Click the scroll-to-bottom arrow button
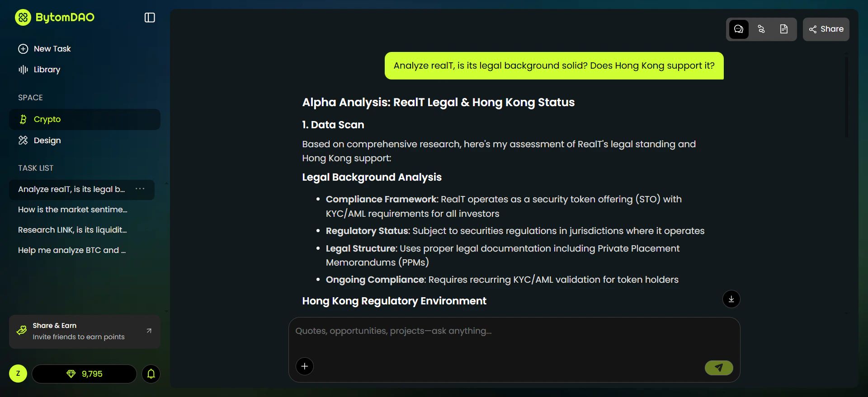The height and width of the screenshot is (397, 868). (731, 299)
